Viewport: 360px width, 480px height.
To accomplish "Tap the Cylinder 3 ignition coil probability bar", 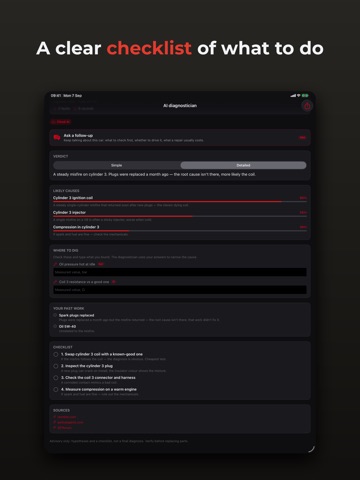I will coord(180,201).
